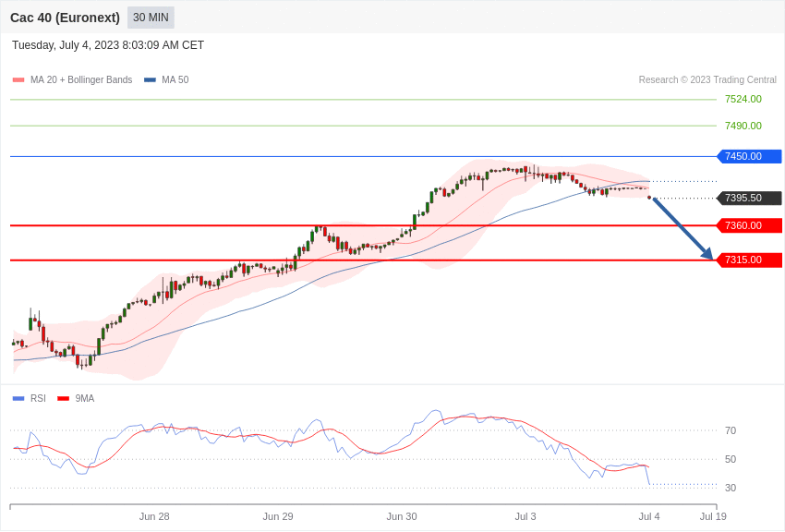
Task: Select the Jul 3 date axis label
Action: (x=525, y=516)
